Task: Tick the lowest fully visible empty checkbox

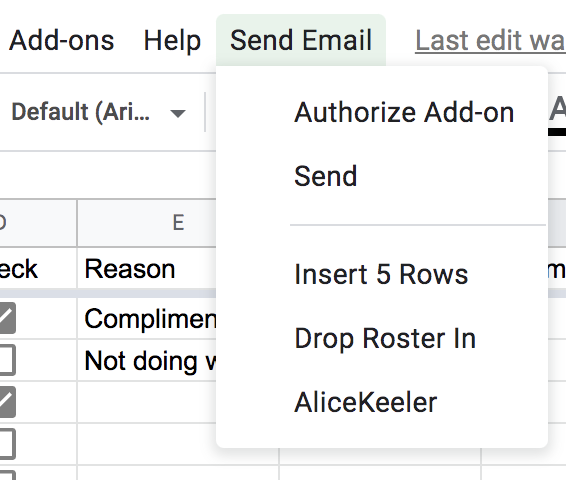Action: [7, 444]
